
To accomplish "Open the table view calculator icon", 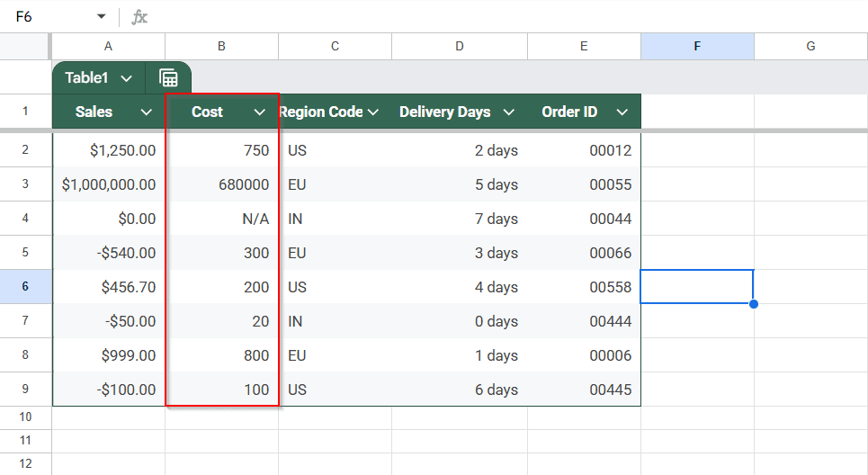I will 168,78.
